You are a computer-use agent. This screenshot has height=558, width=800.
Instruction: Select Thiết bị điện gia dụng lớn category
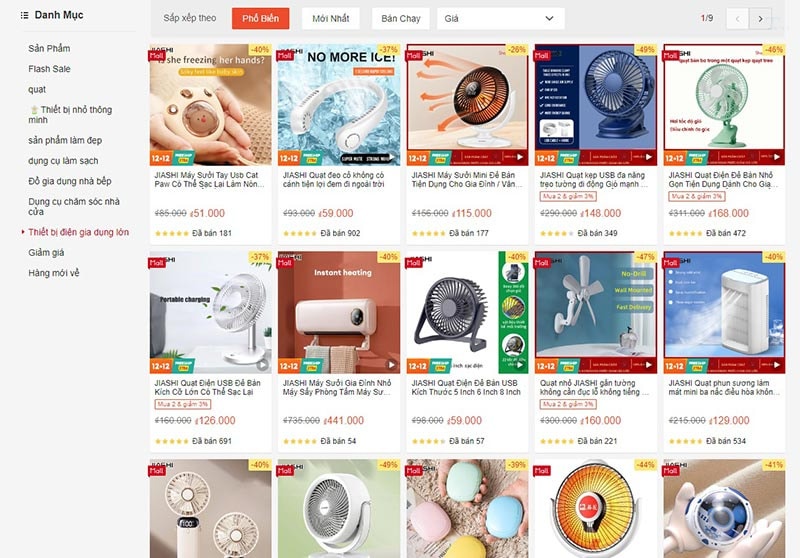79,232
